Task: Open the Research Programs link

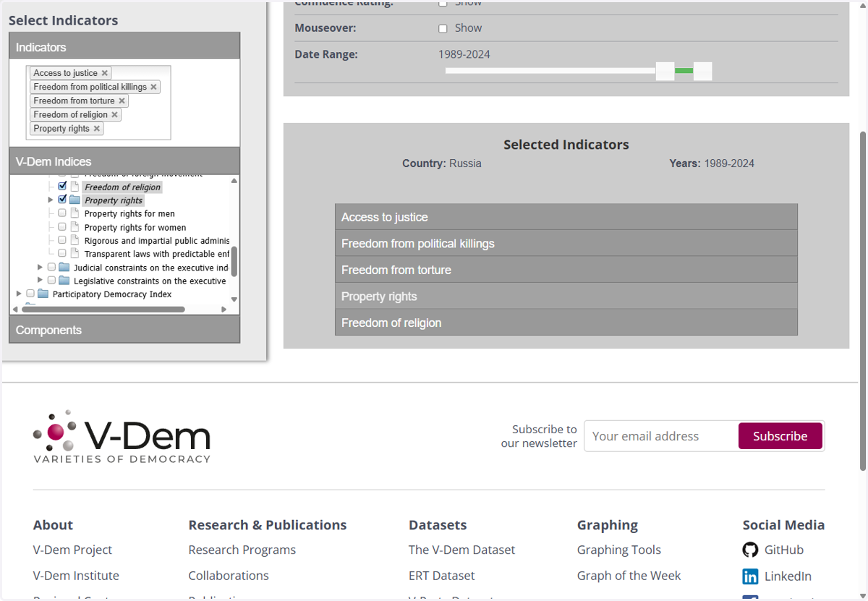Action: pos(242,550)
